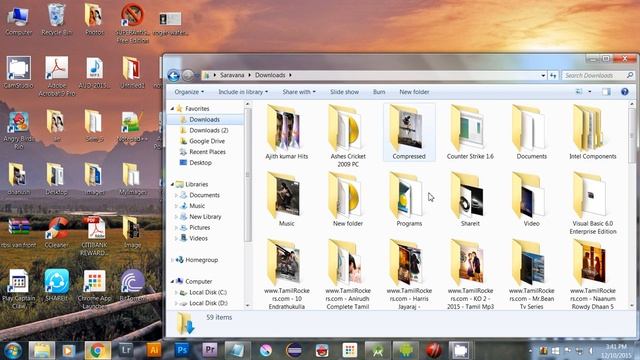Open the view options dropdown arrow
The image size is (640, 360).
click(x=589, y=92)
